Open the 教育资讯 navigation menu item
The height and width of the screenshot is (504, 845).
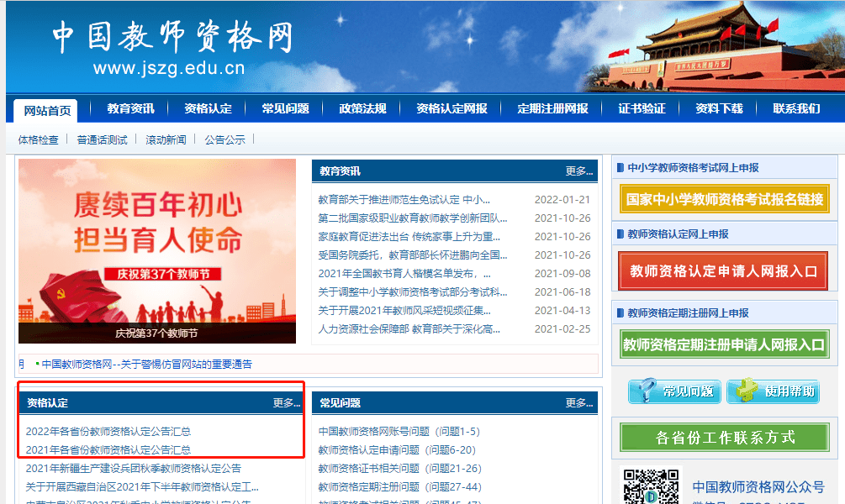pyautogui.click(x=130, y=108)
